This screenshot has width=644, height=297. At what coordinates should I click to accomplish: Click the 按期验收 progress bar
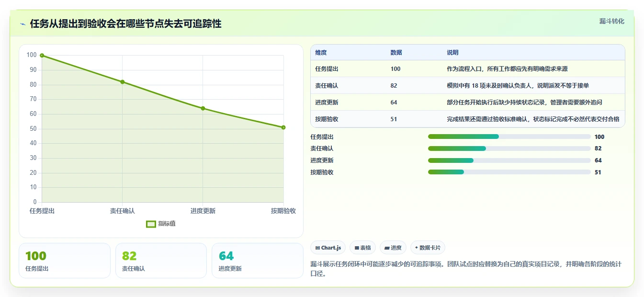tap(509, 172)
